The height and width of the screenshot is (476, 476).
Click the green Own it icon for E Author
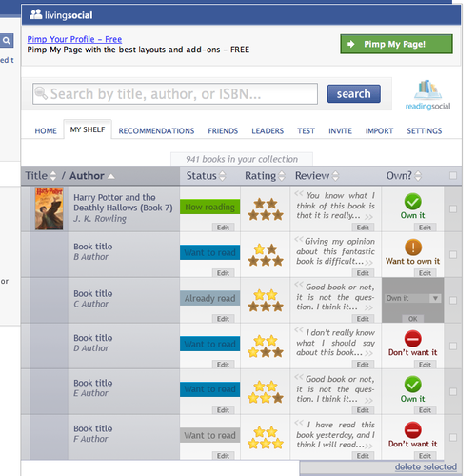coord(412,385)
